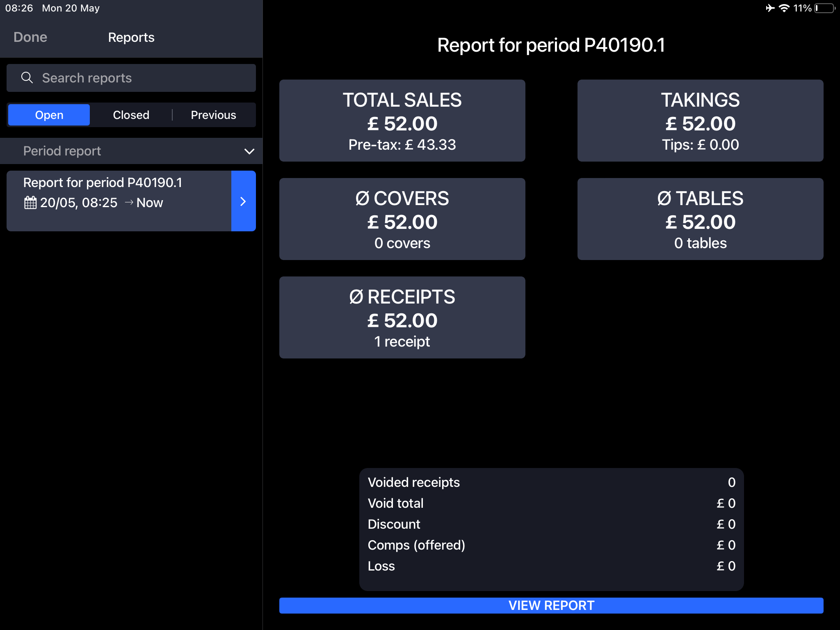Open the Reports menu
Image resolution: width=840 pixels, height=630 pixels.
pos(131,37)
